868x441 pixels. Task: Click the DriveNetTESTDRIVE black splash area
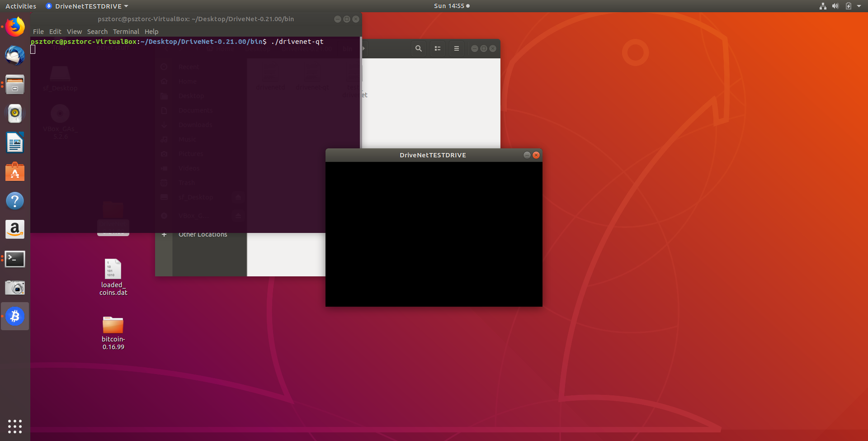434,234
